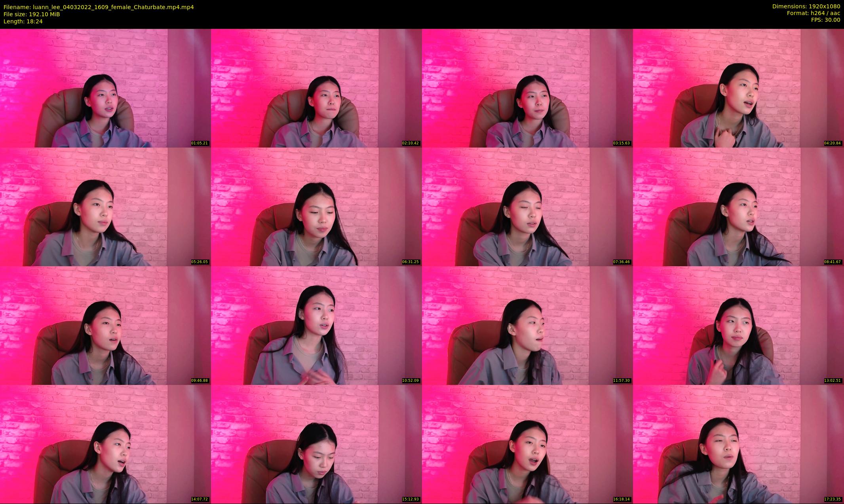Image resolution: width=844 pixels, height=504 pixels.
Task: Open the thumbnail timestamped 06:31.25
Action: pyautogui.click(x=316, y=207)
